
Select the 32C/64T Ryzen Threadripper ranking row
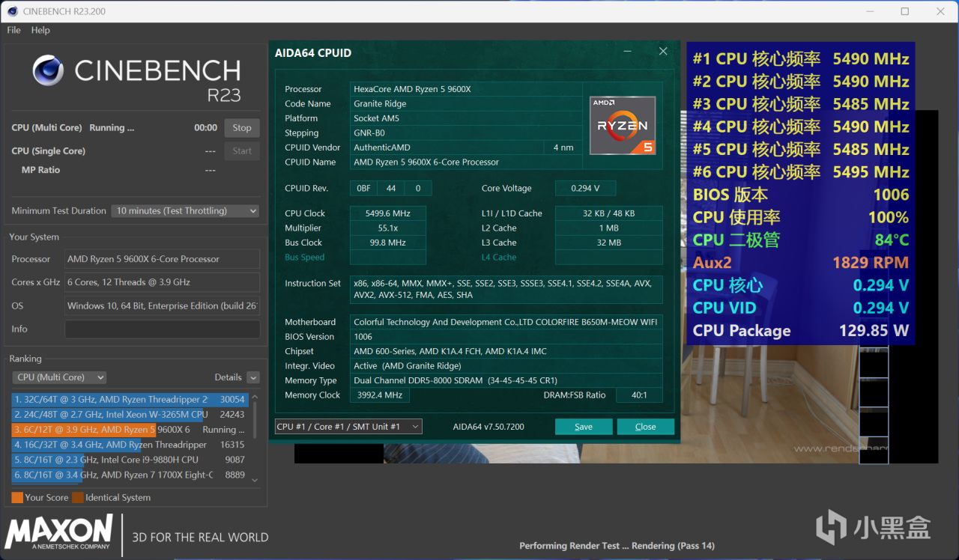pos(130,400)
